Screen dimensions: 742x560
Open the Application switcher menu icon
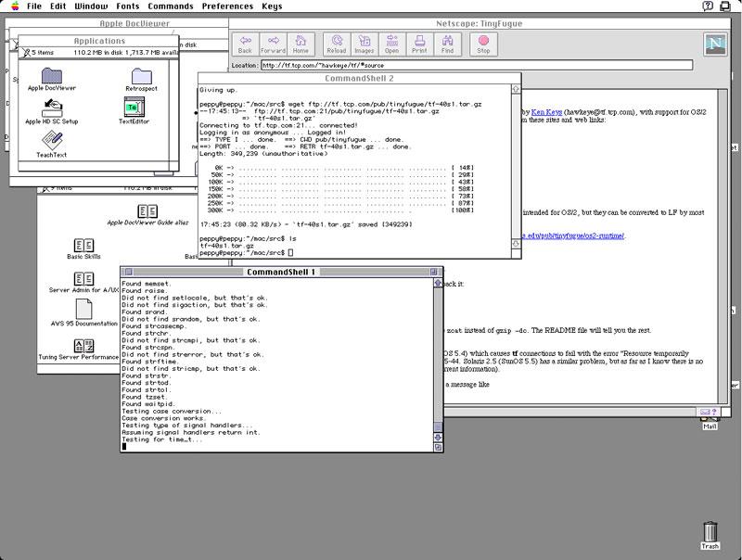pyautogui.click(x=724, y=6)
